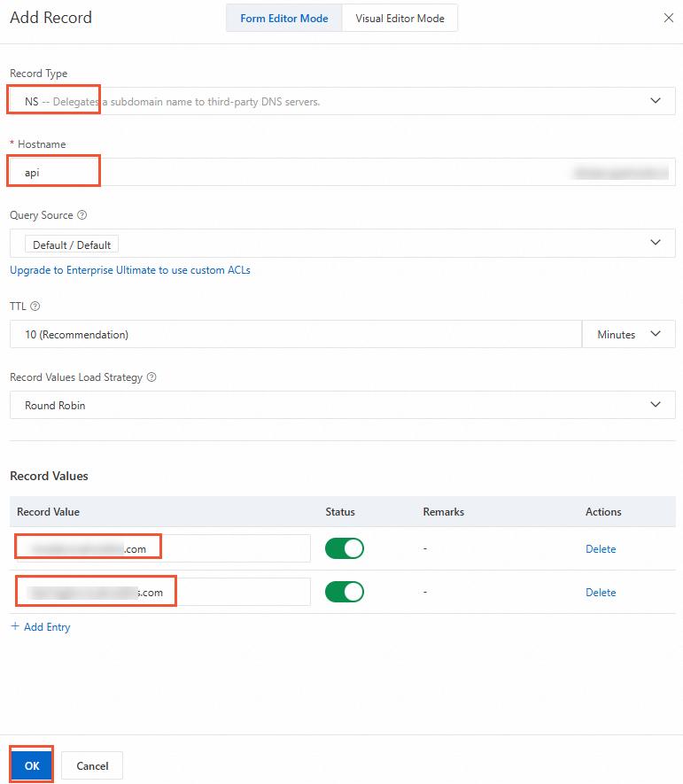Delete the second record value entry

(601, 593)
